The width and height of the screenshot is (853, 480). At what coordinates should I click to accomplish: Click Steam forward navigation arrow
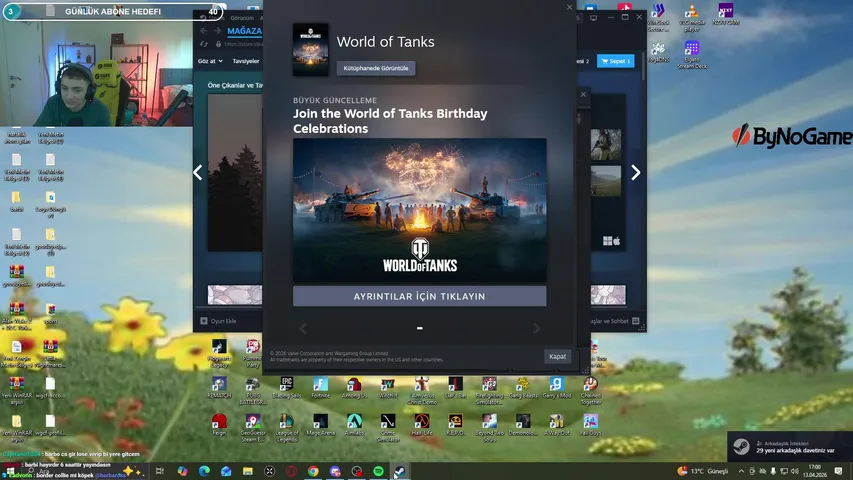[x=217, y=31]
